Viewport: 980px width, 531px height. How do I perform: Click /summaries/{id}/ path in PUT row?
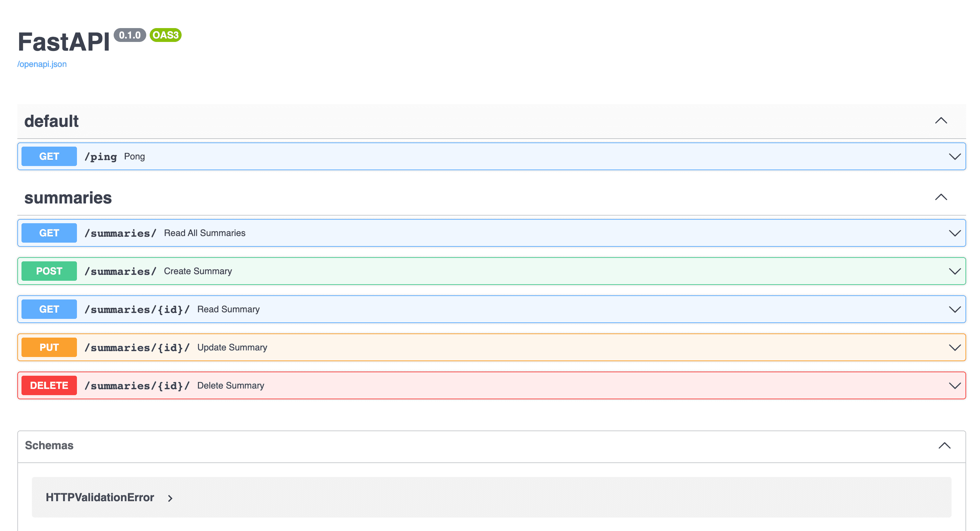137,347
